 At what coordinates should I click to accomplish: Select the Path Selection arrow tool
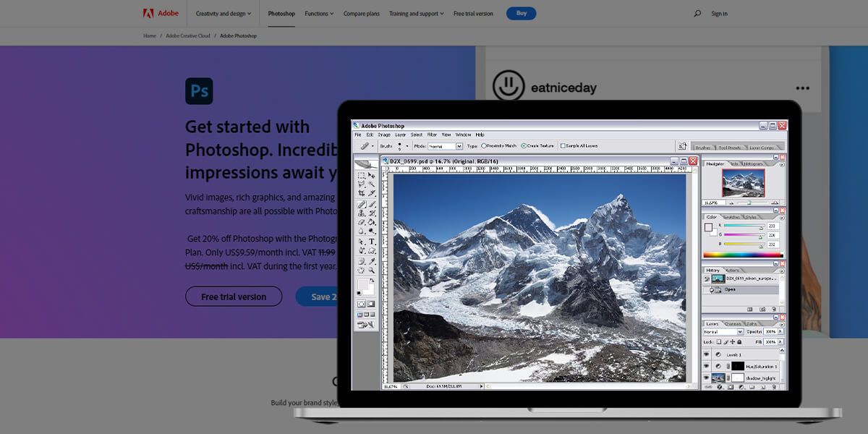pyautogui.click(x=362, y=242)
